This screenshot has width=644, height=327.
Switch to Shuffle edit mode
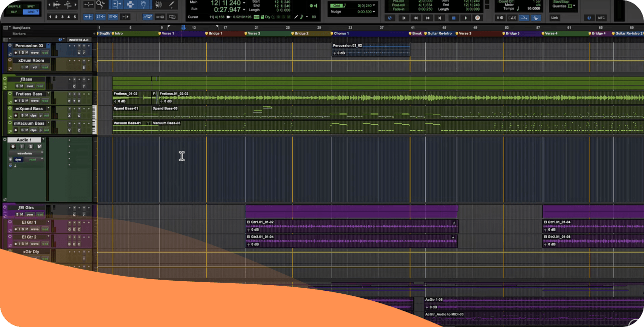[x=15, y=6]
